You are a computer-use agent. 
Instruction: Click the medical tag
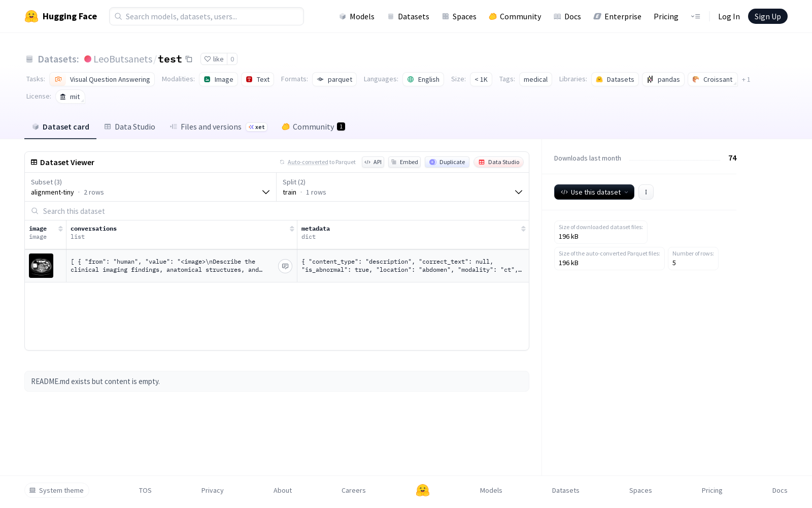[535, 79]
